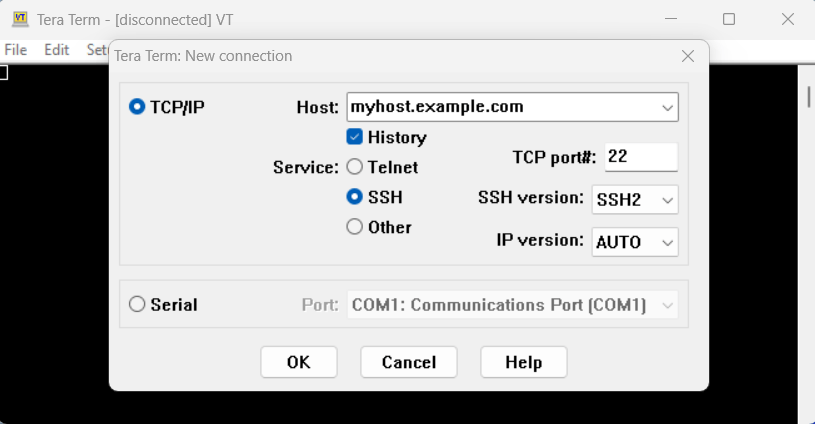Open the Edit menu in Tera Term
The width and height of the screenshot is (815, 424).
point(57,50)
